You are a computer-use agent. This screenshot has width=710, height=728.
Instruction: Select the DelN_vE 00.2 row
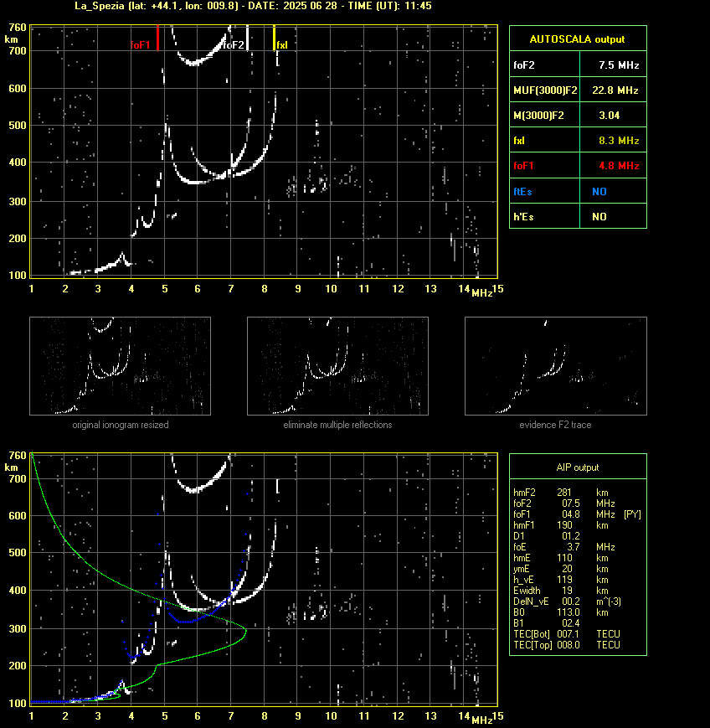567,602
